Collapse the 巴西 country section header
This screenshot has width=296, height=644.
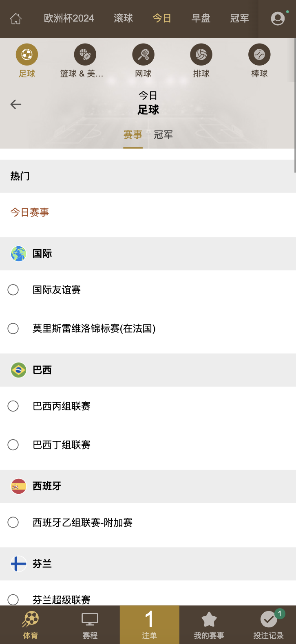pyautogui.click(x=148, y=370)
